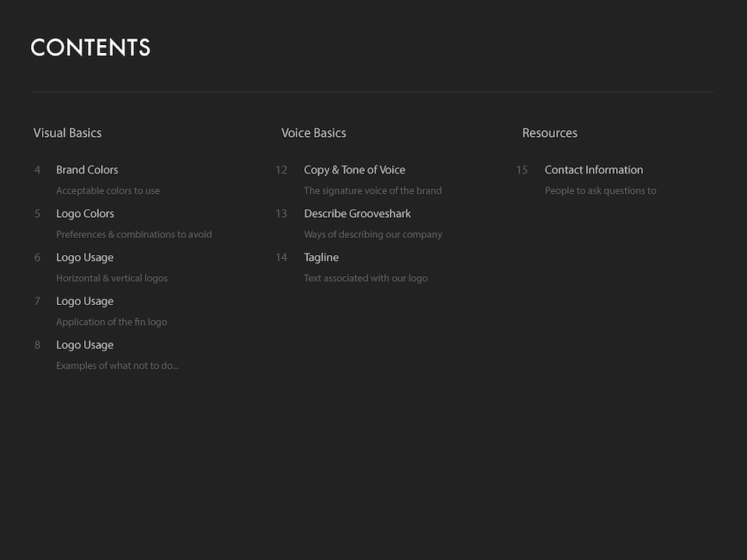The width and height of the screenshot is (747, 560).
Task: Click 'Horizontal & vertical logos' description
Action: click(112, 278)
